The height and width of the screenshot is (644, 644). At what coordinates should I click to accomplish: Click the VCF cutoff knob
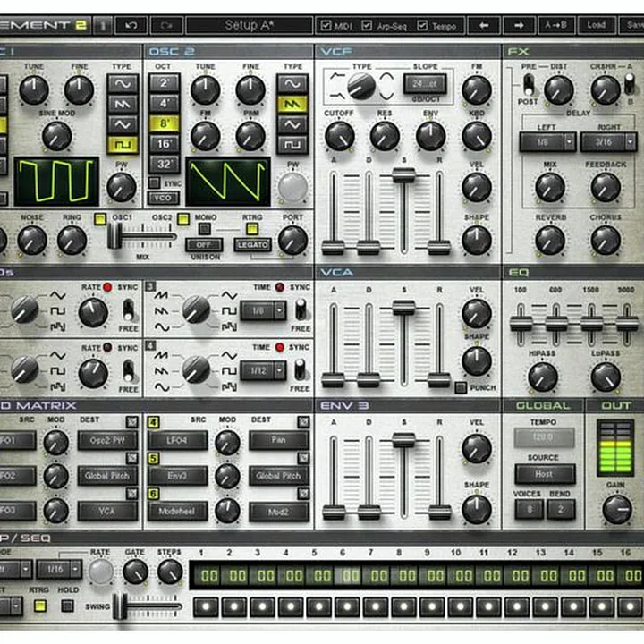point(339,136)
